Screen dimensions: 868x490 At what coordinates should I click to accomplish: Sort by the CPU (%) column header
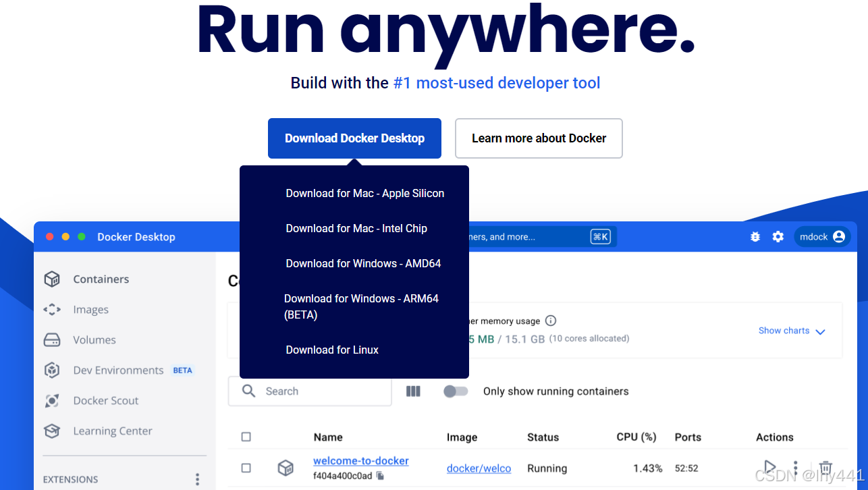[x=636, y=437]
